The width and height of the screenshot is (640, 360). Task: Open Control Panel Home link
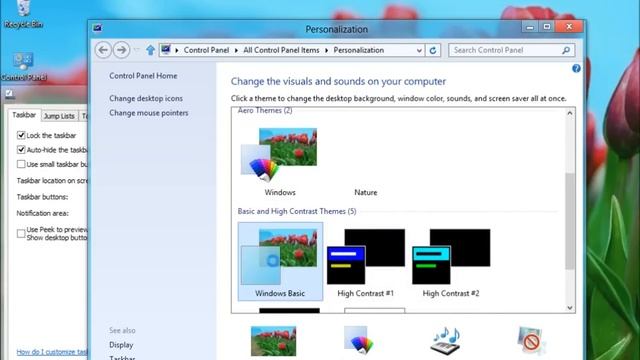coord(143,76)
